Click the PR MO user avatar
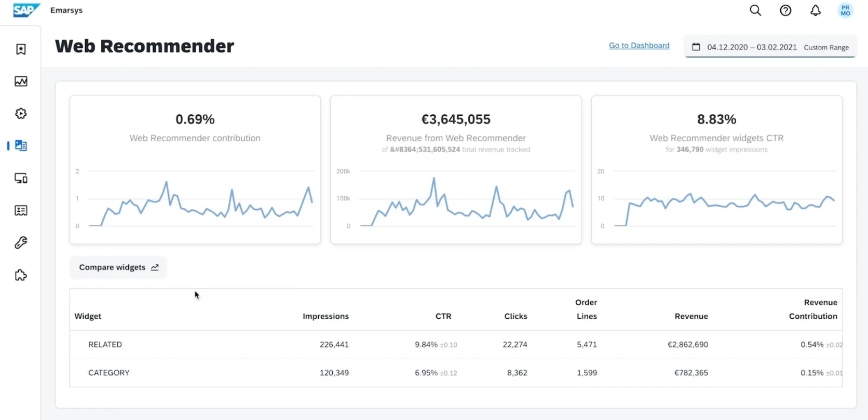The image size is (868, 420). tap(845, 10)
